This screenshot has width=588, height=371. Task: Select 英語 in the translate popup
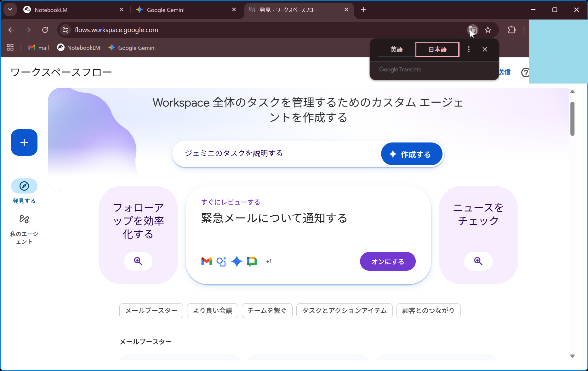click(396, 49)
